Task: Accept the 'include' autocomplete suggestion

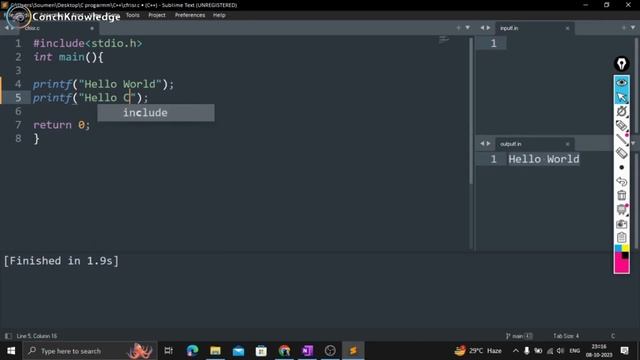Action: click(x=156, y=113)
